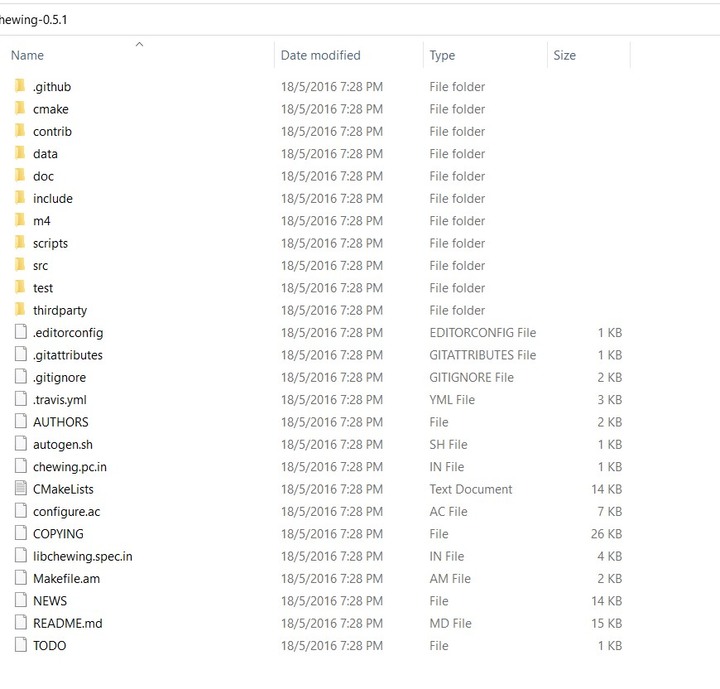
Task: Click the include folder icon
Action: [20, 198]
